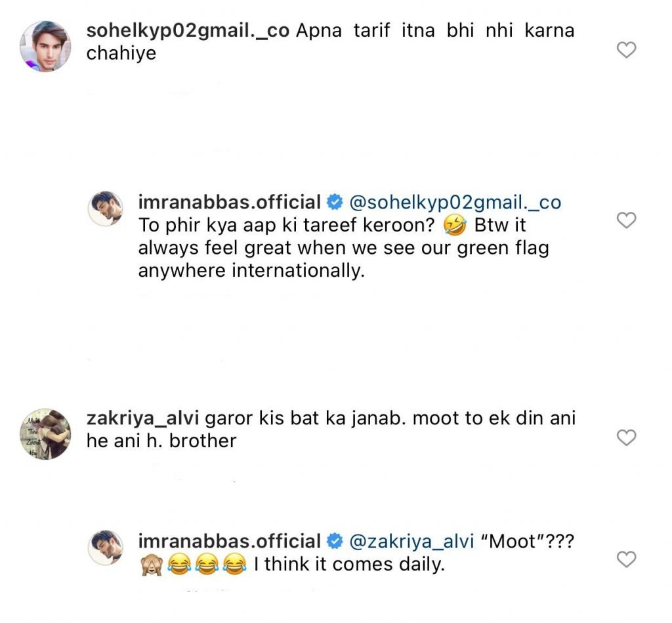Click the verified badge in the "Moot" reply

click(x=335, y=542)
